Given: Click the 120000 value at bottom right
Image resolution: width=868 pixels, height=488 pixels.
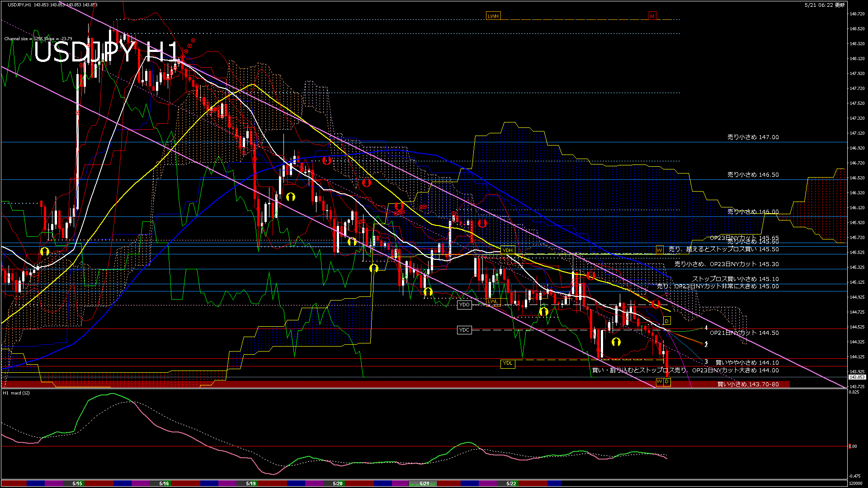Looking at the screenshot, I should coord(856,483).
